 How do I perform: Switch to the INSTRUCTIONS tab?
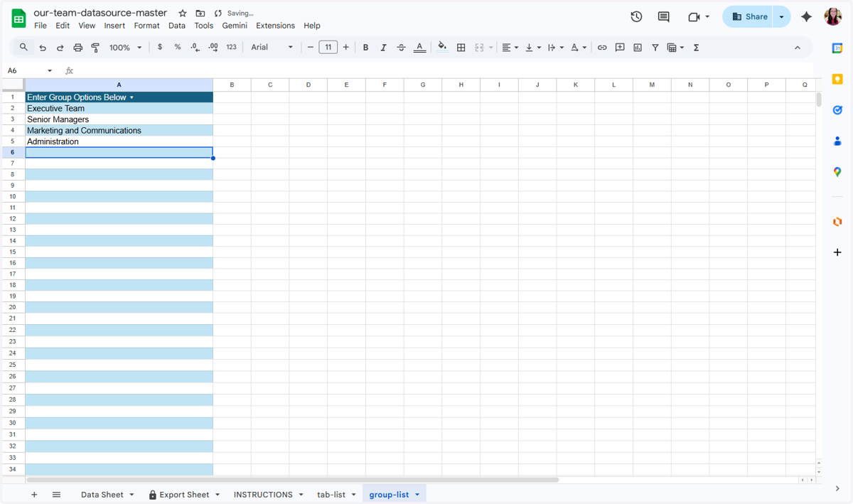[x=263, y=495]
